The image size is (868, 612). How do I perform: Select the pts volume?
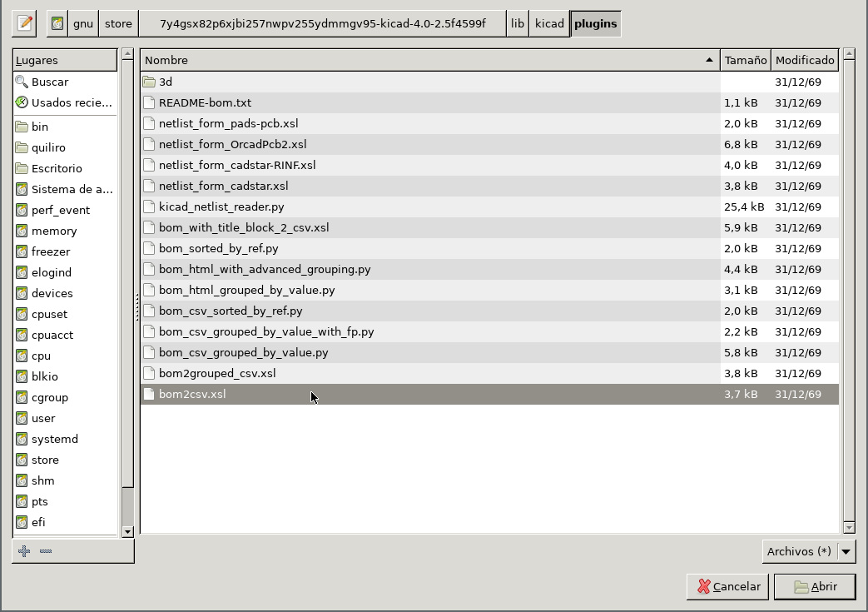click(65, 502)
